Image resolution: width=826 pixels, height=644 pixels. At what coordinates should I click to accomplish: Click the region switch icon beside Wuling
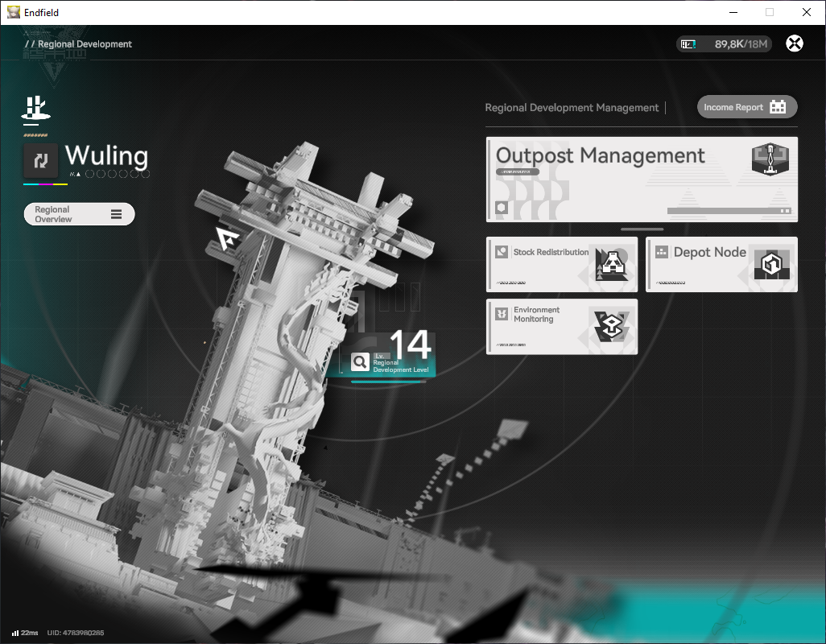pyautogui.click(x=40, y=161)
